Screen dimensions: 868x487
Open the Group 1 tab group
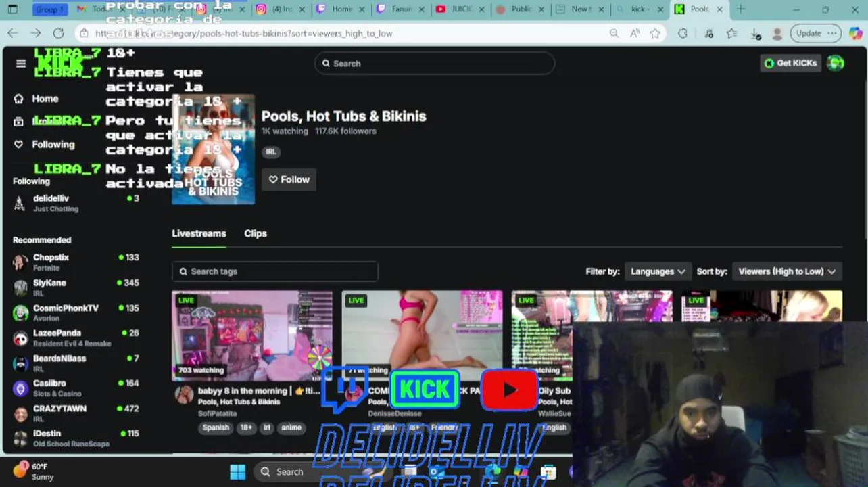[x=49, y=9]
